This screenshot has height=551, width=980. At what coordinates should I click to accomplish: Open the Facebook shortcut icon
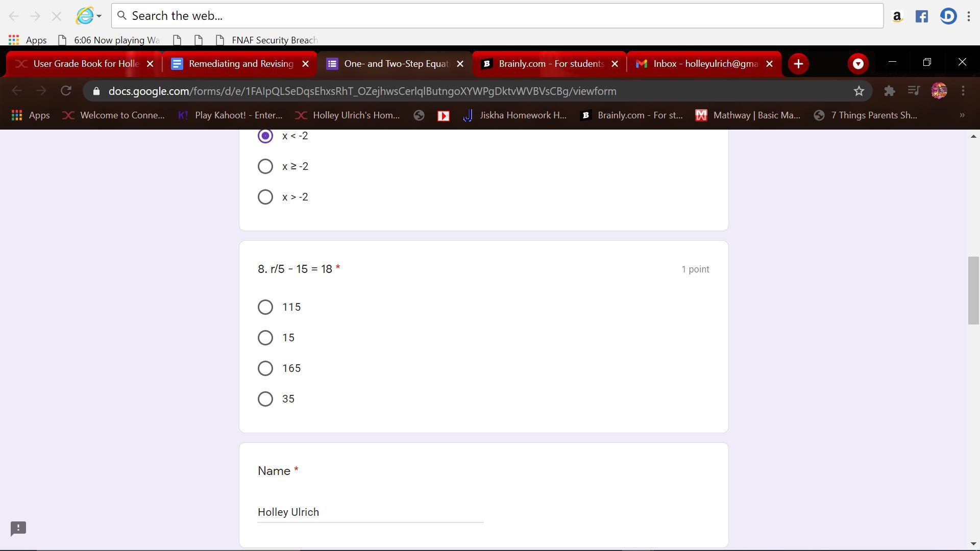[921, 16]
